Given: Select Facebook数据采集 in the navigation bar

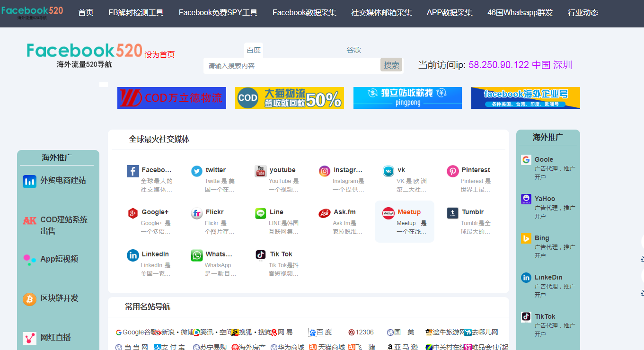Looking at the screenshot, I should (304, 13).
